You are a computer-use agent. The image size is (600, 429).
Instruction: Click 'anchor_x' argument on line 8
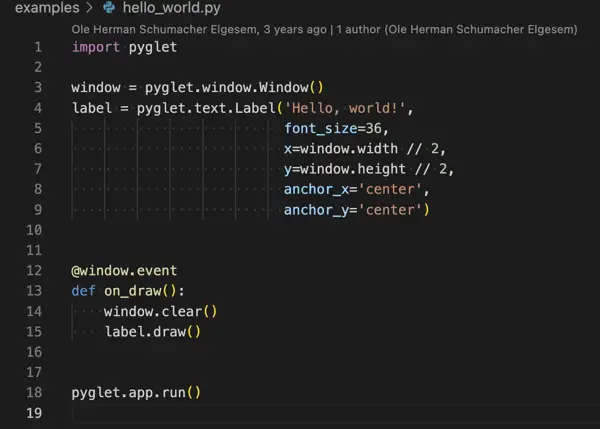[x=316, y=189]
